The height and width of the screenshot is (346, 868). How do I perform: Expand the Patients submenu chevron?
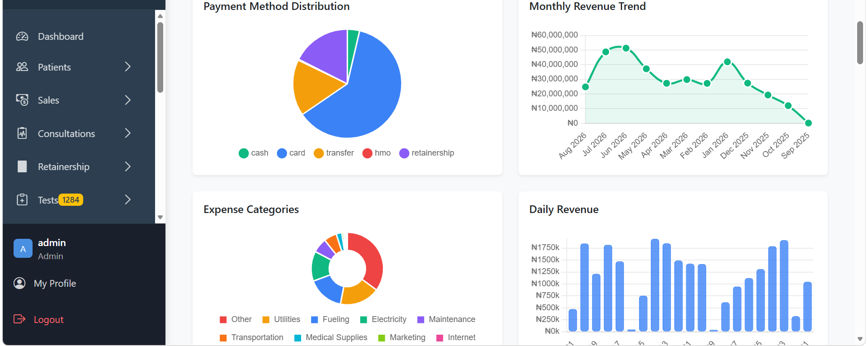click(128, 67)
